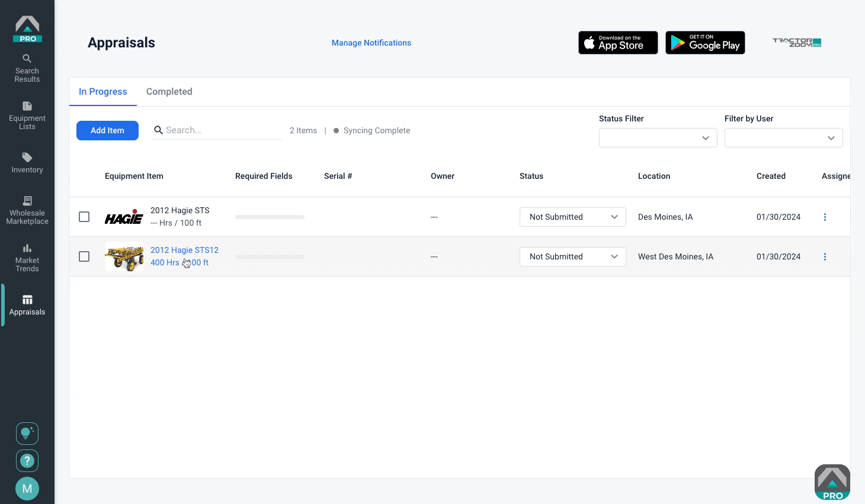Viewport: 865px width, 504px height.
Task: Click the Hagie brand logo thumbnail
Action: click(x=124, y=217)
